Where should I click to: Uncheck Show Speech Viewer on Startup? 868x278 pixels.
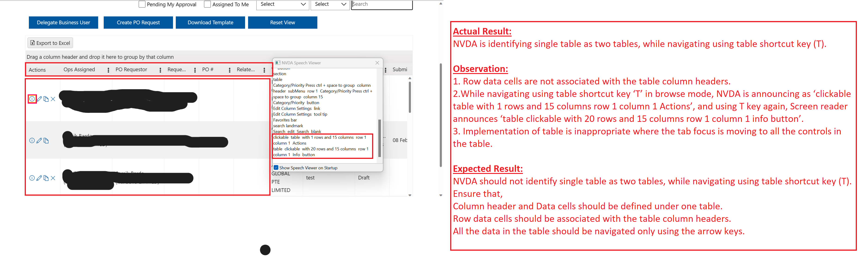pyautogui.click(x=276, y=168)
